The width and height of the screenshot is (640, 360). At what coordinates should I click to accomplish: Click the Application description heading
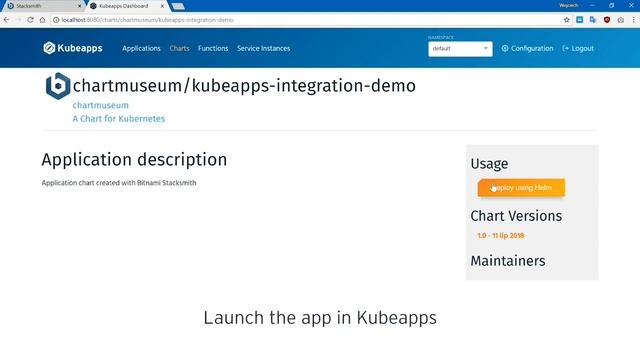[134, 160]
